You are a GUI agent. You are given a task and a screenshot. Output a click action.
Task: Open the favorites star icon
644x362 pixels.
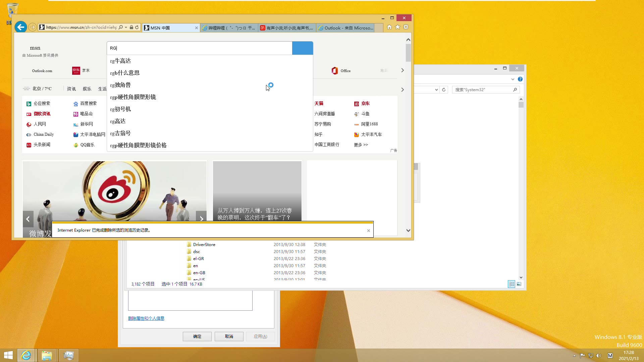click(x=397, y=27)
